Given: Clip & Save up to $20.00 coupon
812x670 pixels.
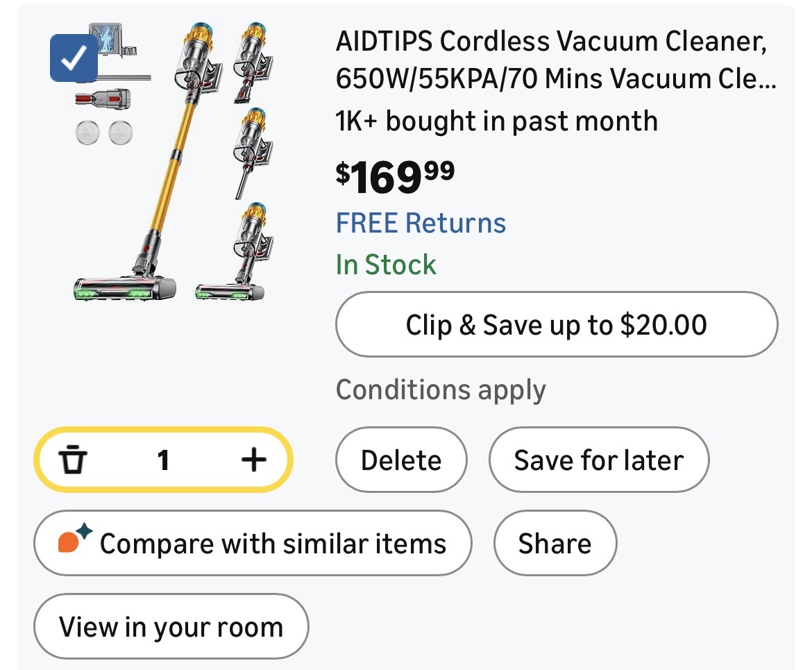Looking at the screenshot, I should click(556, 325).
